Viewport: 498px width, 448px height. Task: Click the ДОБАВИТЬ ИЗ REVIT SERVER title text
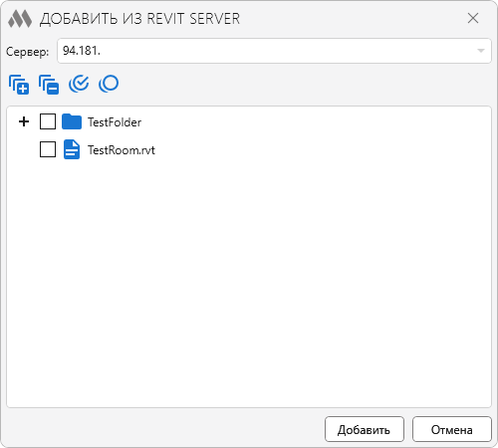(139, 19)
